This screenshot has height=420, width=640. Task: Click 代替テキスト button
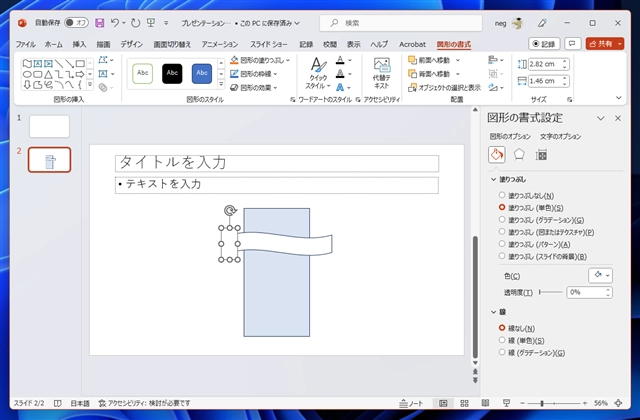click(x=381, y=73)
